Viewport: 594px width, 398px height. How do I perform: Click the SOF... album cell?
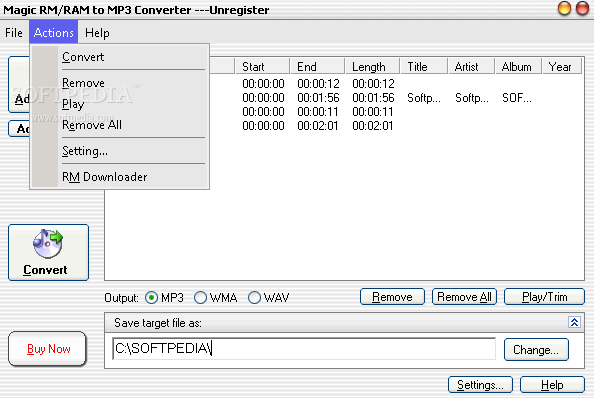coord(517,98)
